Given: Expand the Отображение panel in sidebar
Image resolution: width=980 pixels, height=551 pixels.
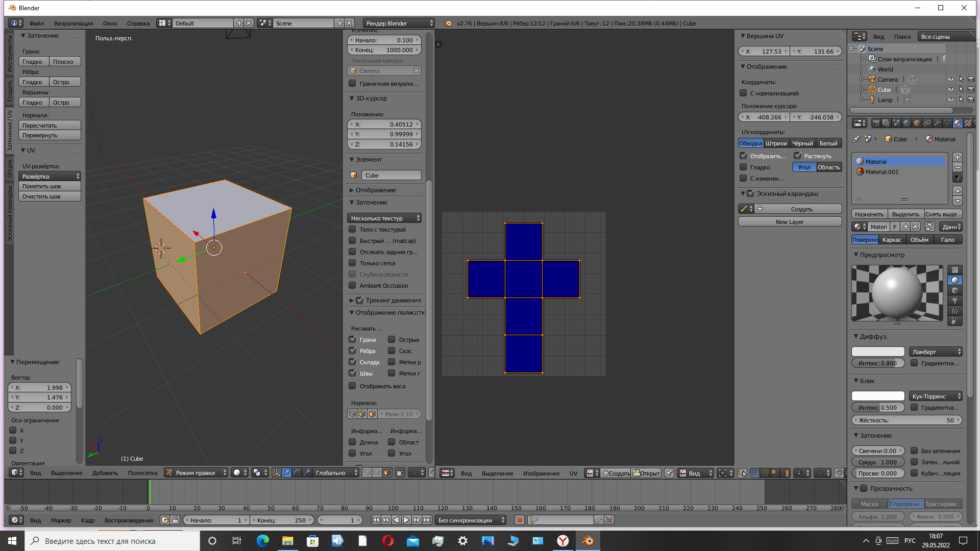Looking at the screenshot, I should coord(376,190).
